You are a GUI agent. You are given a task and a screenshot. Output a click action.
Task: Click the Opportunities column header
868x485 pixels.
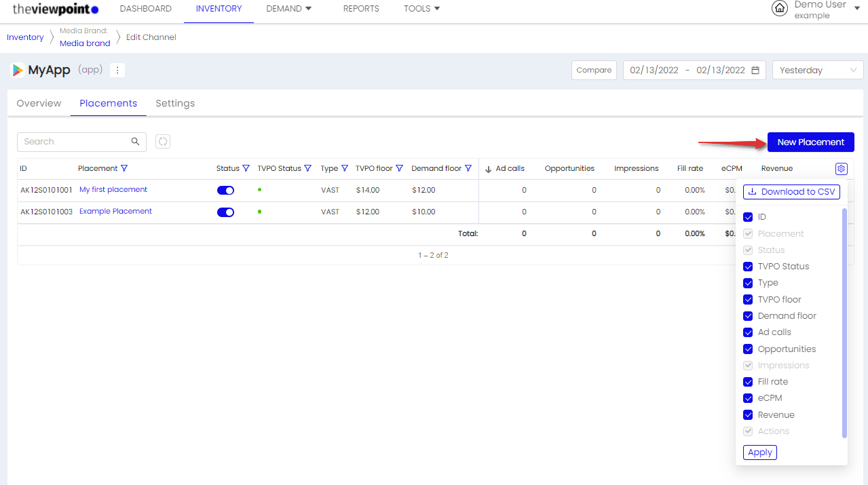click(569, 168)
